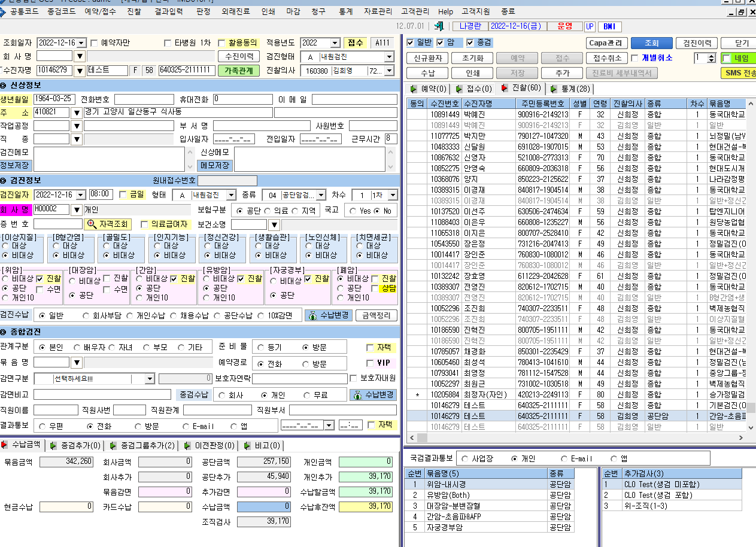Click the application icon in menu bar
The width and height of the screenshot is (756, 547).
pos(5,12)
